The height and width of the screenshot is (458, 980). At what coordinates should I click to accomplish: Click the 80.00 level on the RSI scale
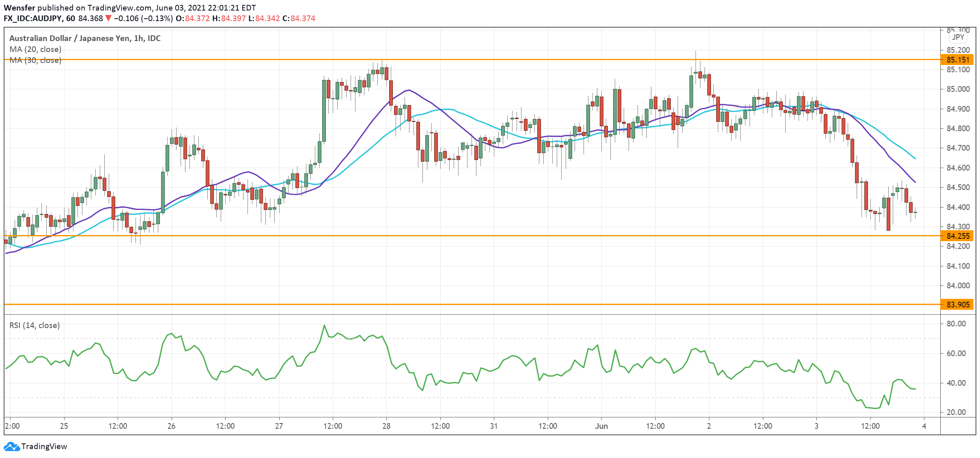956,324
